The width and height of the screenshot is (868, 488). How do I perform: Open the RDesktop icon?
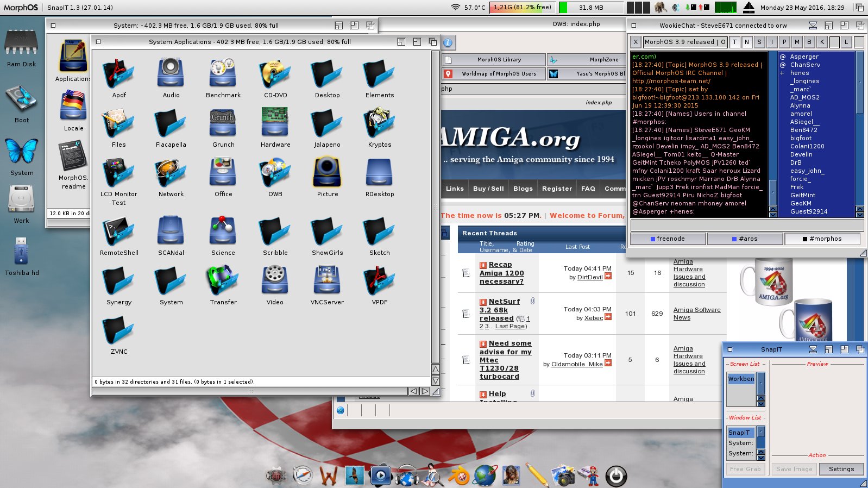pos(379,172)
